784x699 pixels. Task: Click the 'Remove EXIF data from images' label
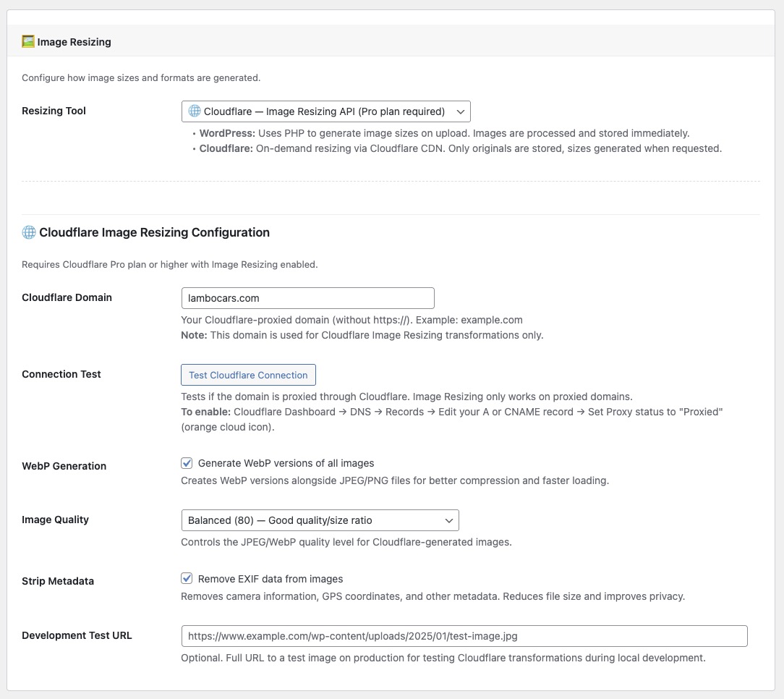tap(270, 579)
